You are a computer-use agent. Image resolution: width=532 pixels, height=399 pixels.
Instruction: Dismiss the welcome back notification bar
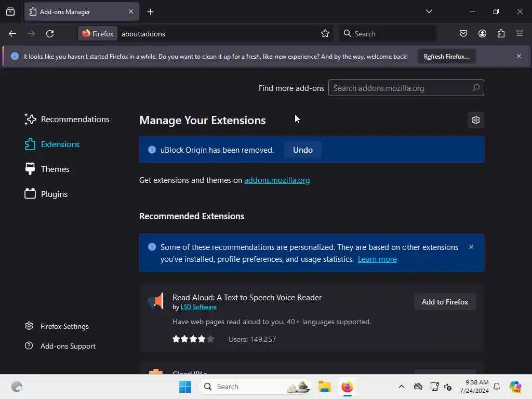[x=519, y=56]
